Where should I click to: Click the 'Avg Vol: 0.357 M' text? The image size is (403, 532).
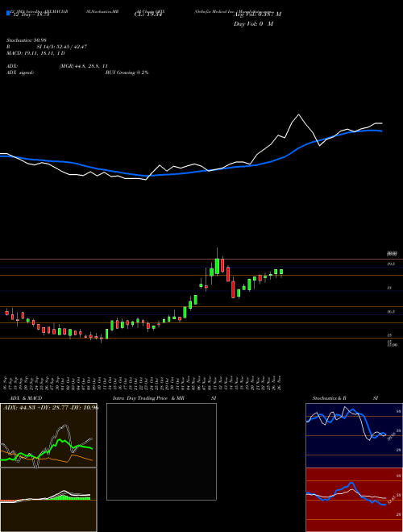pyautogui.click(x=257, y=15)
